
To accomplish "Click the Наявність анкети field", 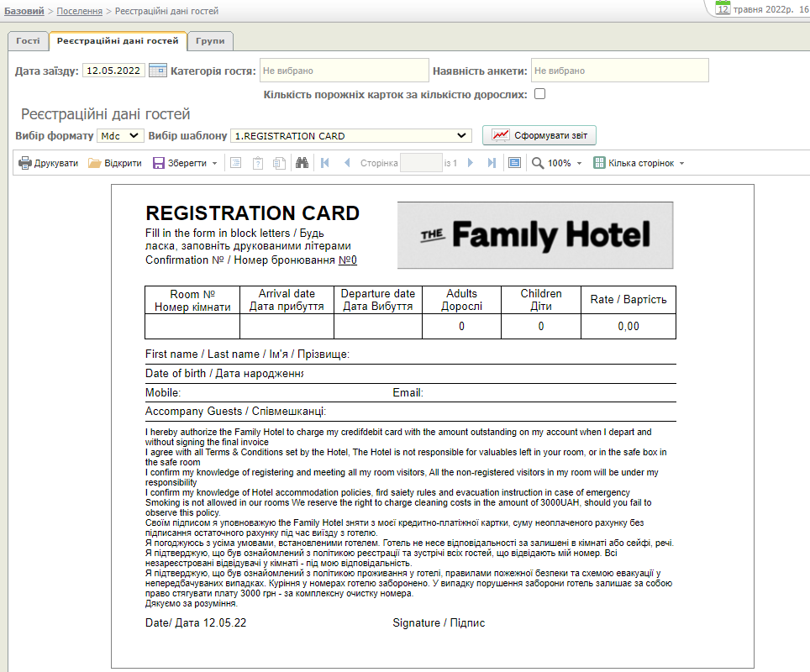I will pos(620,71).
